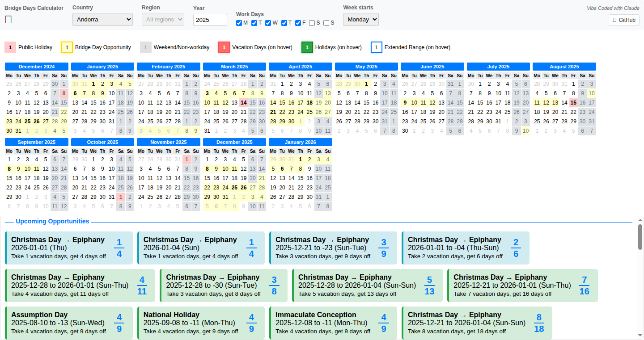Open the 4/11 days Christmas opportunity card

tap(80, 285)
